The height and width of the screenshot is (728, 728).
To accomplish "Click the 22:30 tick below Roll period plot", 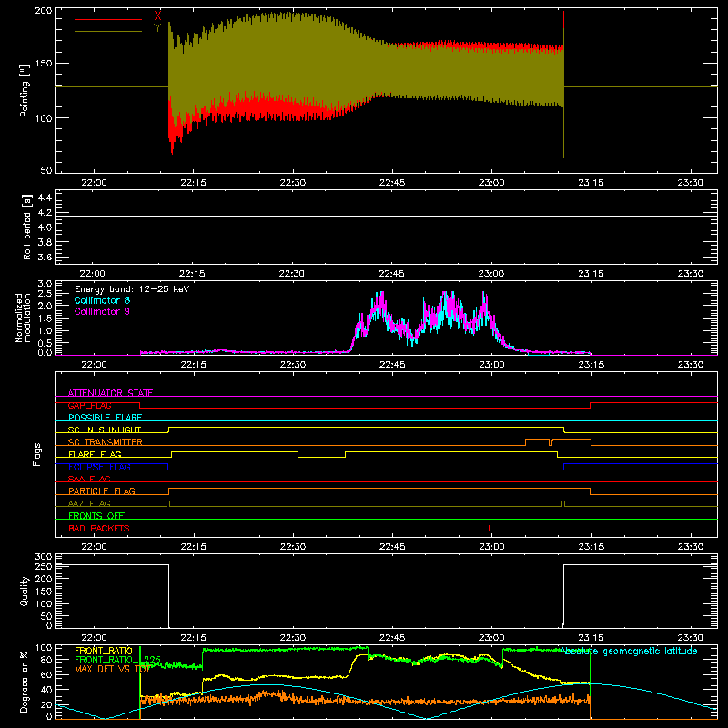I will (x=293, y=274).
